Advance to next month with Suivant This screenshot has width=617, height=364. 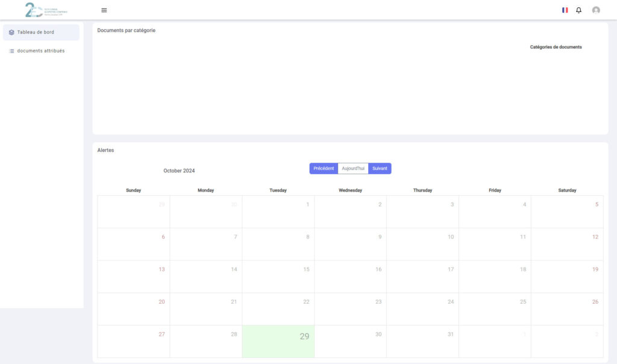[380, 169]
